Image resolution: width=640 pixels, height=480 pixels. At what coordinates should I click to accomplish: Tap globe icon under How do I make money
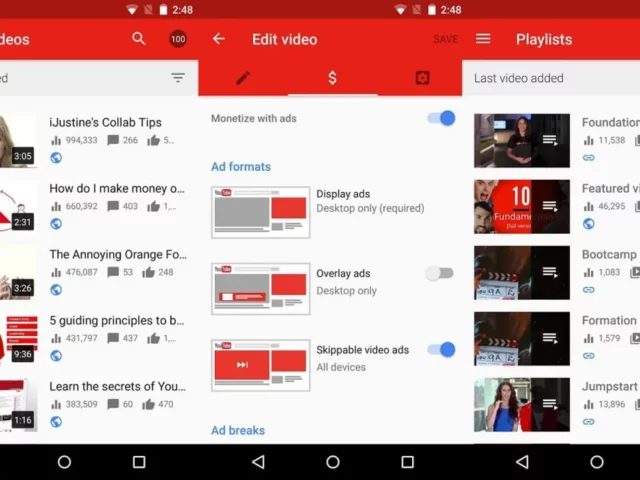(x=56, y=224)
